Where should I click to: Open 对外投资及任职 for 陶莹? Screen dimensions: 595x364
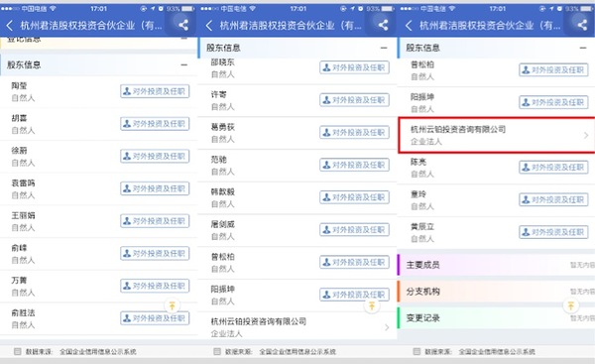155,91
